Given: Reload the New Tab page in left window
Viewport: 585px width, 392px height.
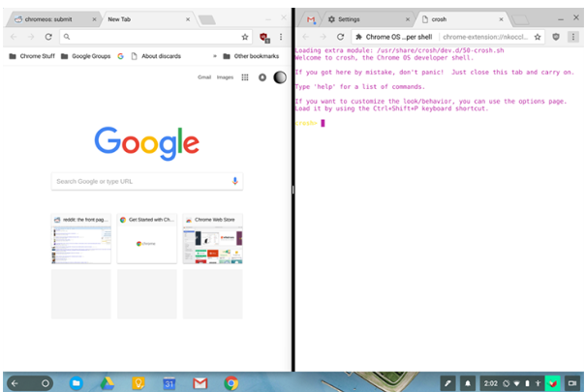Looking at the screenshot, I should click(48, 37).
